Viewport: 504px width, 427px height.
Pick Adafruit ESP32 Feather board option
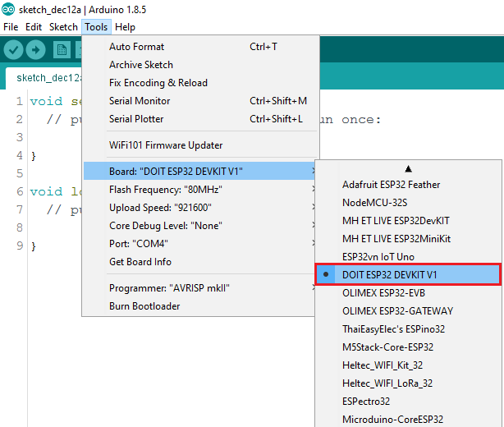click(391, 184)
